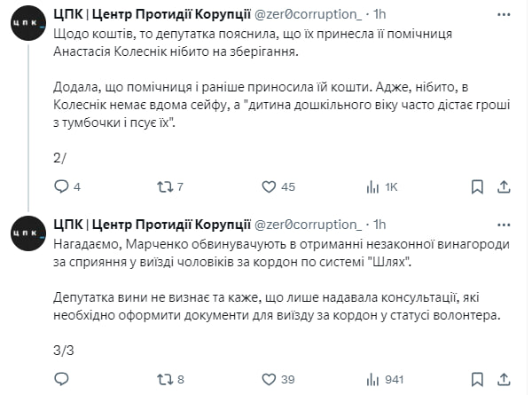The image size is (532, 395).
Task: View analytics of tweet with 1K views
Action: click(374, 186)
